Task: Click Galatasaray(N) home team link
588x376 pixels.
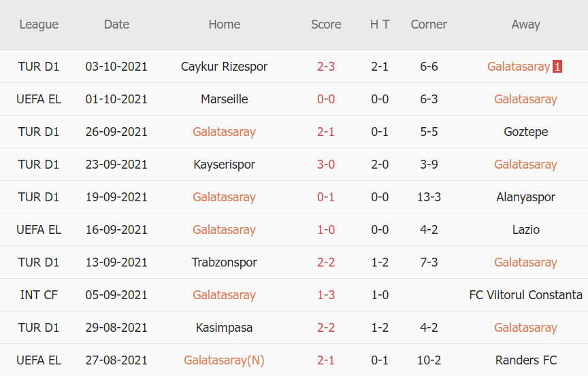Action: coord(224,360)
